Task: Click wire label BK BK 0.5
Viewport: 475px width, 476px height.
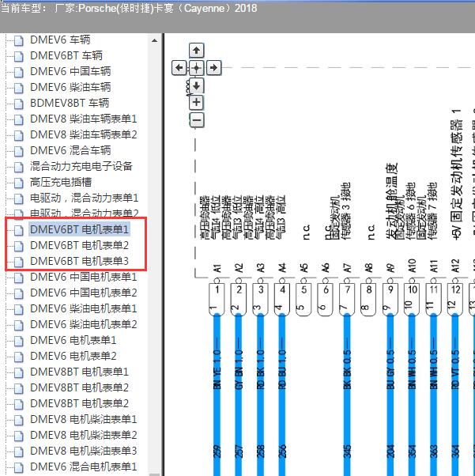Action: 347,369
